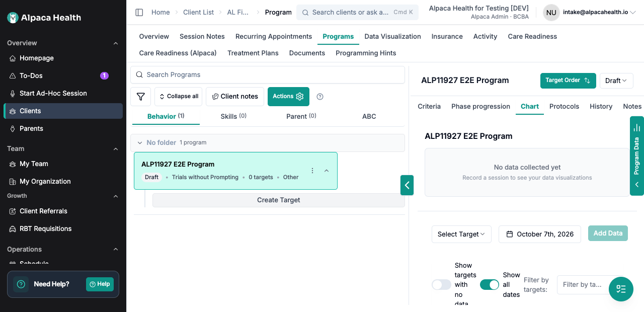Click the NU user avatar
The height and width of the screenshot is (312, 644).
(551, 12)
